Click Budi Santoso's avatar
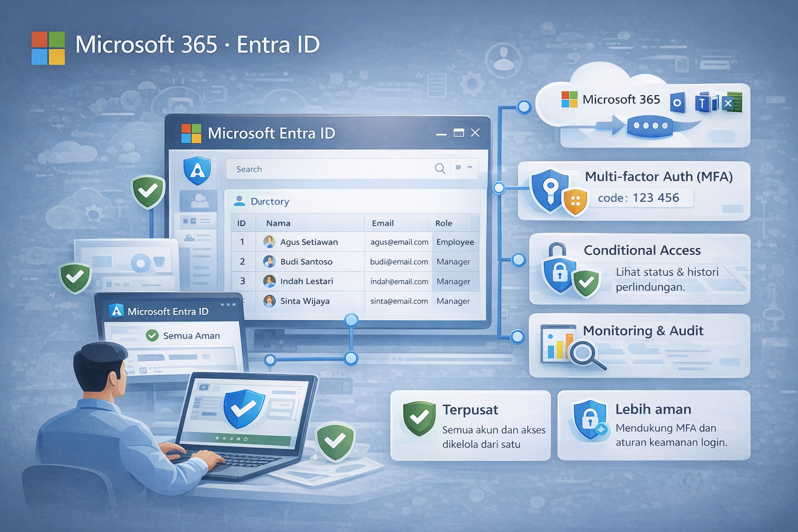The image size is (798, 532). (269, 261)
